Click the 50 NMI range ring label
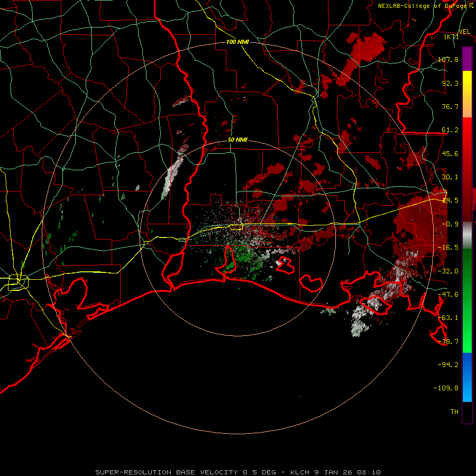The image size is (476, 476). click(x=237, y=140)
